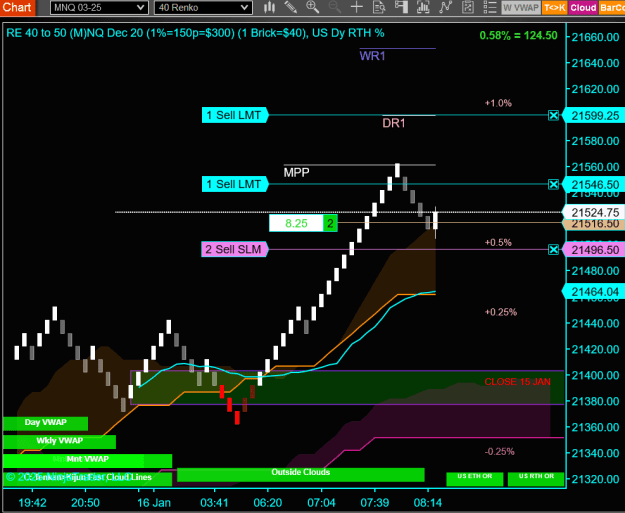The width and height of the screenshot is (625, 513).
Task: Click the 21546.50 price marker on axis
Action: [595, 185]
